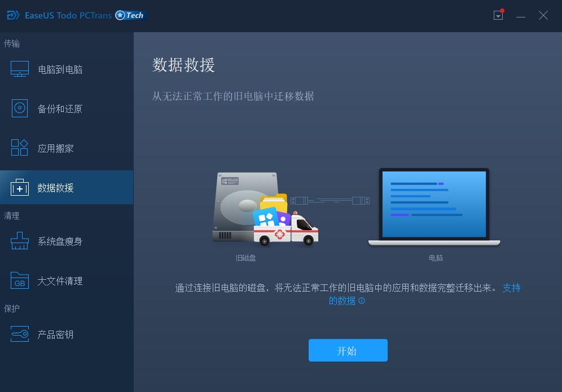Viewport: 562px width, 392px height.
Task: Select the 产品密钥 key icon
Action: (19, 334)
